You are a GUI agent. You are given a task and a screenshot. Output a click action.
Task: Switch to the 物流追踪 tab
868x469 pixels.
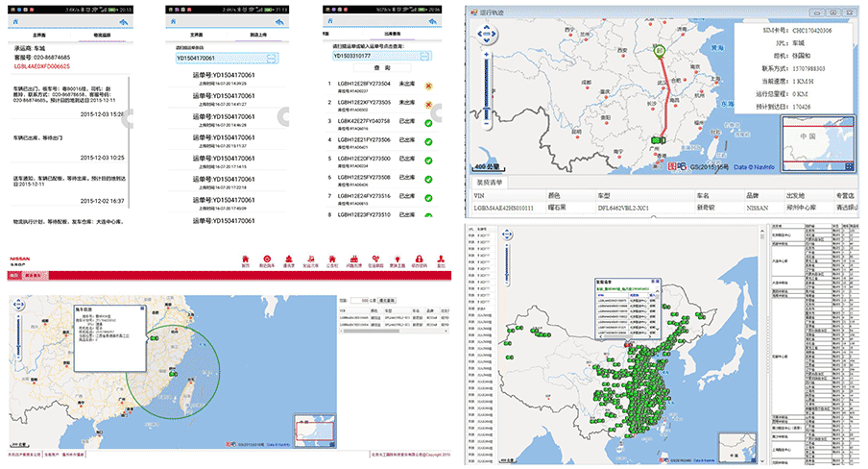(102, 35)
